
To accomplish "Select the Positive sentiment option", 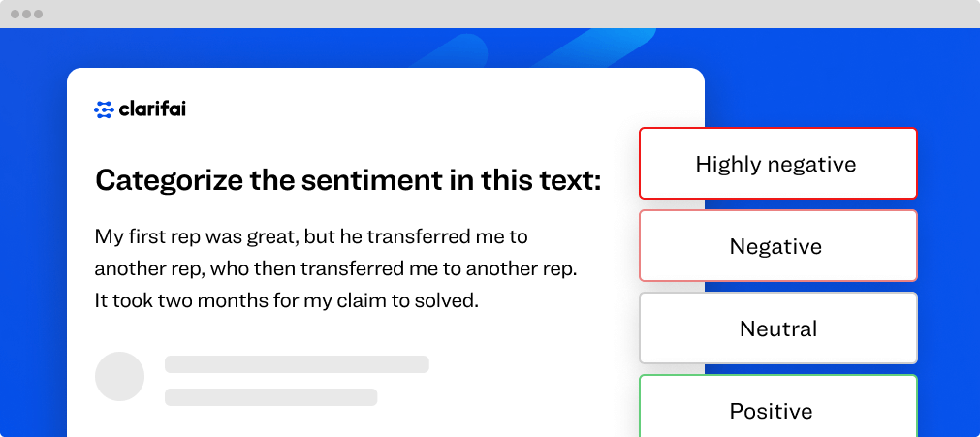I will click(x=777, y=410).
